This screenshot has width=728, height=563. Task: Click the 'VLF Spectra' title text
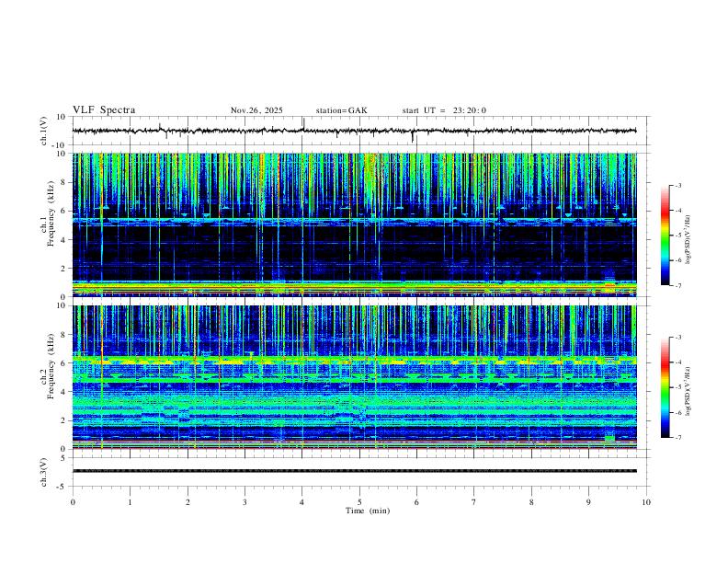tap(104, 110)
